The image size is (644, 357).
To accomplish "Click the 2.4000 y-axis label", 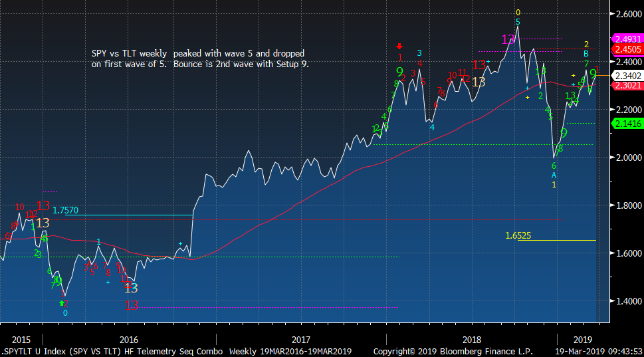I will (x=629, y=62).
